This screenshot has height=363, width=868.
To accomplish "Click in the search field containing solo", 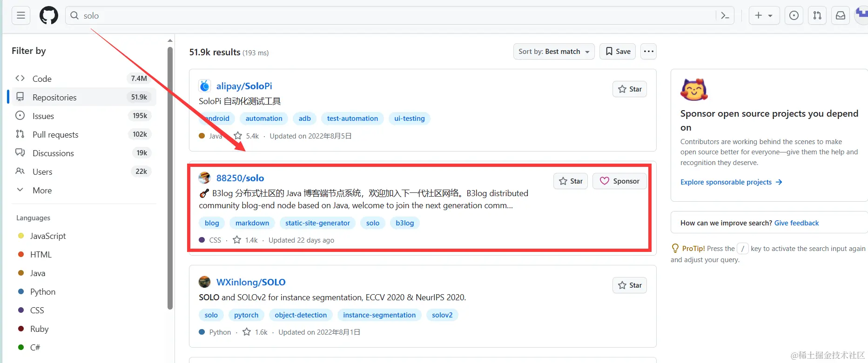I will click(399, 15).
